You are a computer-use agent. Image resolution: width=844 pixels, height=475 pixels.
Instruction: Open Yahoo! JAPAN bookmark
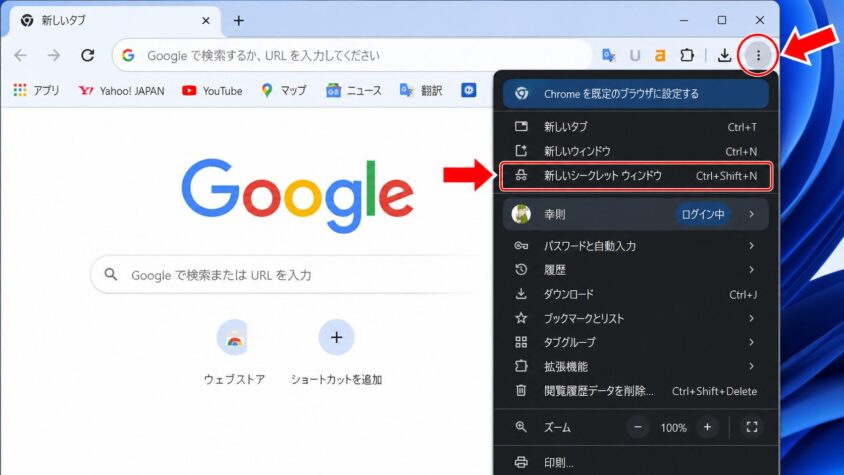pos(121,90)
